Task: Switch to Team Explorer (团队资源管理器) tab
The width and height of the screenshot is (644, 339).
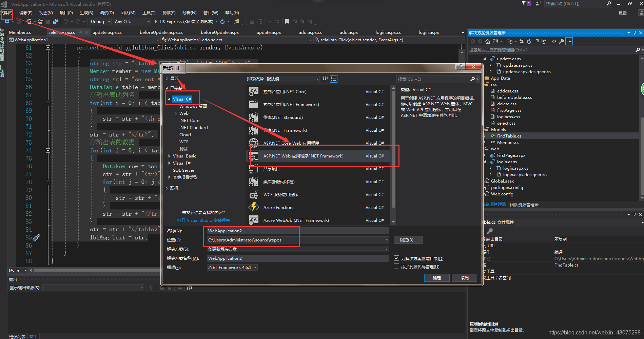Action: point(524,205)
